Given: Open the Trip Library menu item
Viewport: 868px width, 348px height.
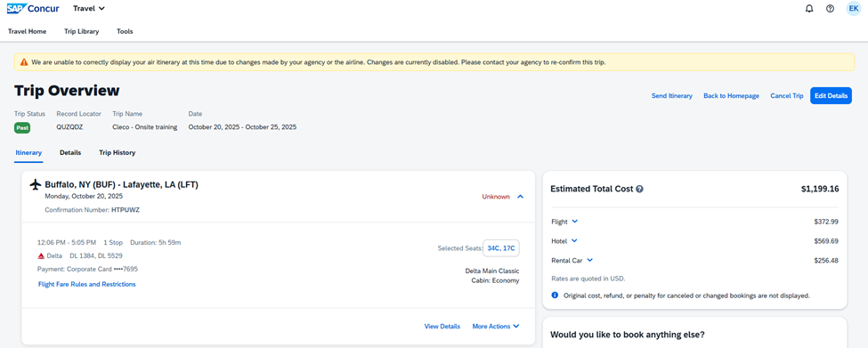Looking at the screenshot, I should point(81,31).
